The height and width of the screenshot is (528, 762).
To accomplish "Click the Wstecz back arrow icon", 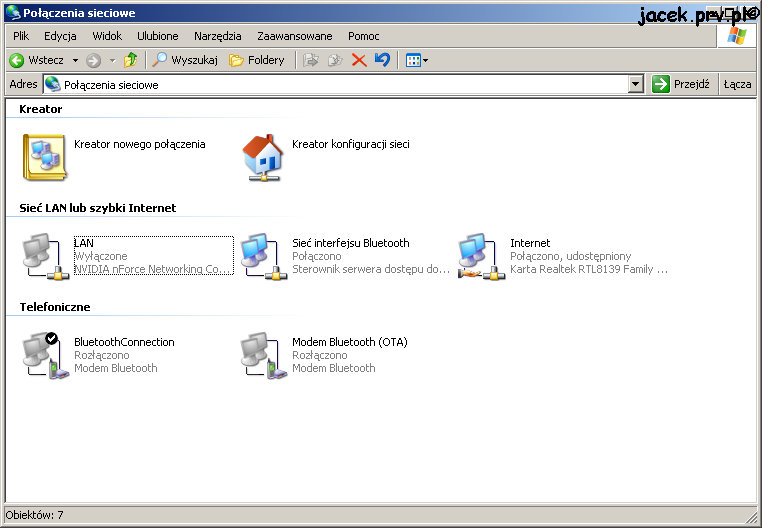I will click(x=17, y=60).
